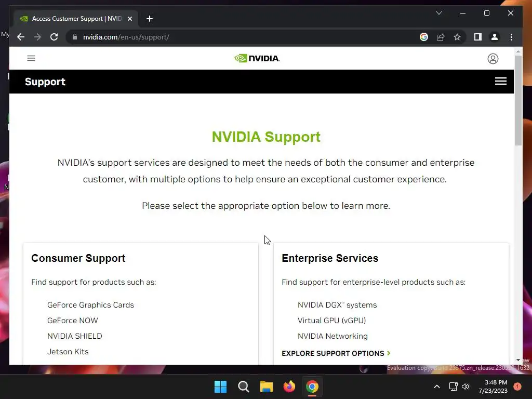Image resolution: width=532 pixels, height=399 pixels.
Task: Open the volume speaker tray icon
Action: [x=465, y=387]
